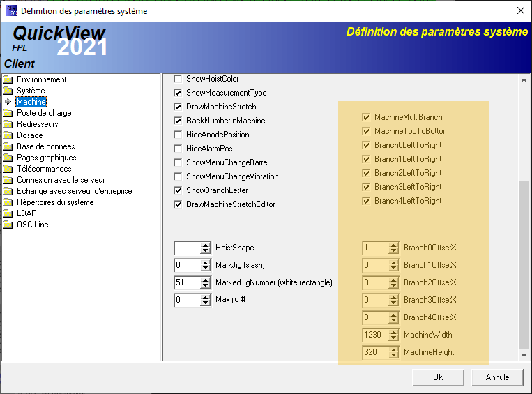Click the Branch4OffsetX value field
This screenshot has width=532, height=394.
(x=376, y=317)
